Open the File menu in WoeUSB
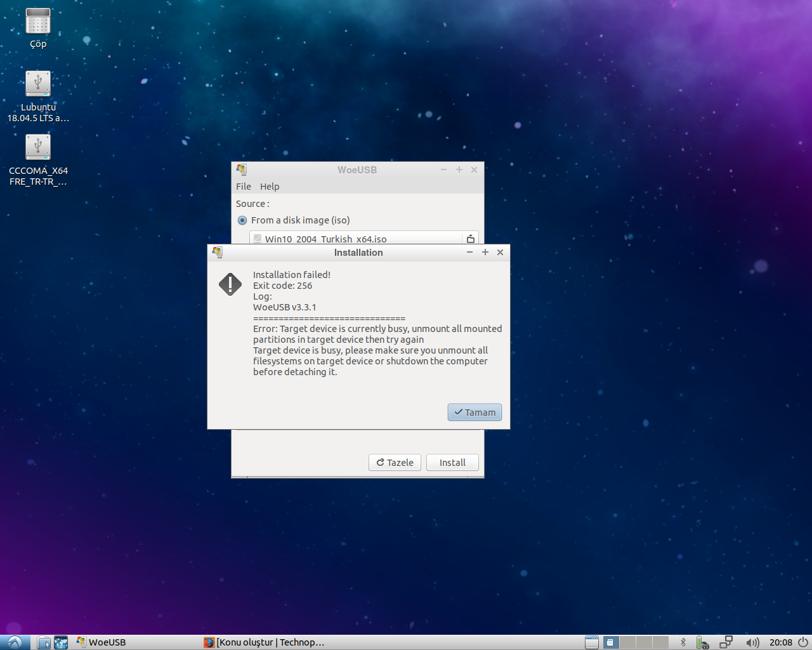Image resolution: width=812 pixels, height=650 pixels. pos(244,186)
